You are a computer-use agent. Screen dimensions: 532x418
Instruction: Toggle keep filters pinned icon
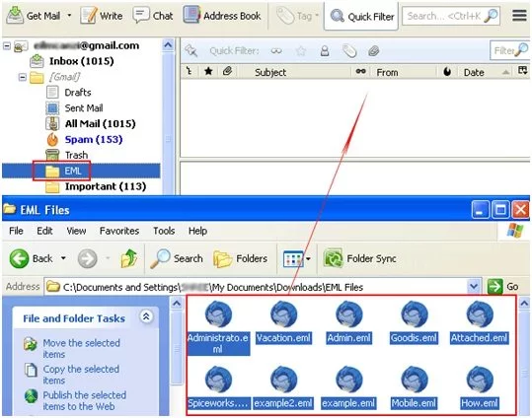190,51
